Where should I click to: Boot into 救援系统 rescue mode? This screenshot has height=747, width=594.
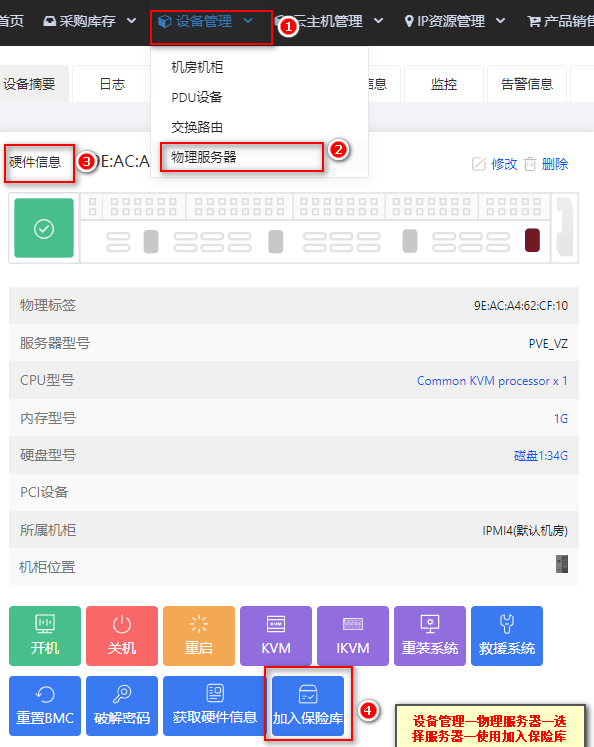pyautogui.click(x=507, y=636)
